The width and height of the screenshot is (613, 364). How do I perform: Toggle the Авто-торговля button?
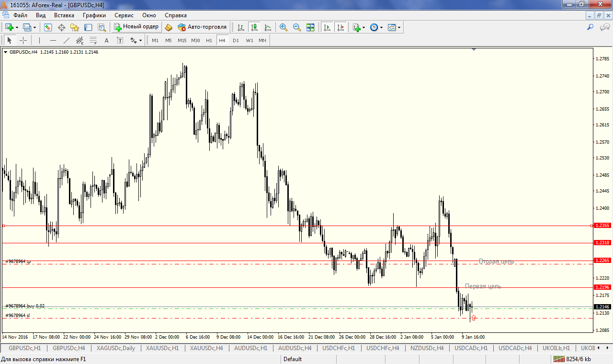[x=202, y=27]
